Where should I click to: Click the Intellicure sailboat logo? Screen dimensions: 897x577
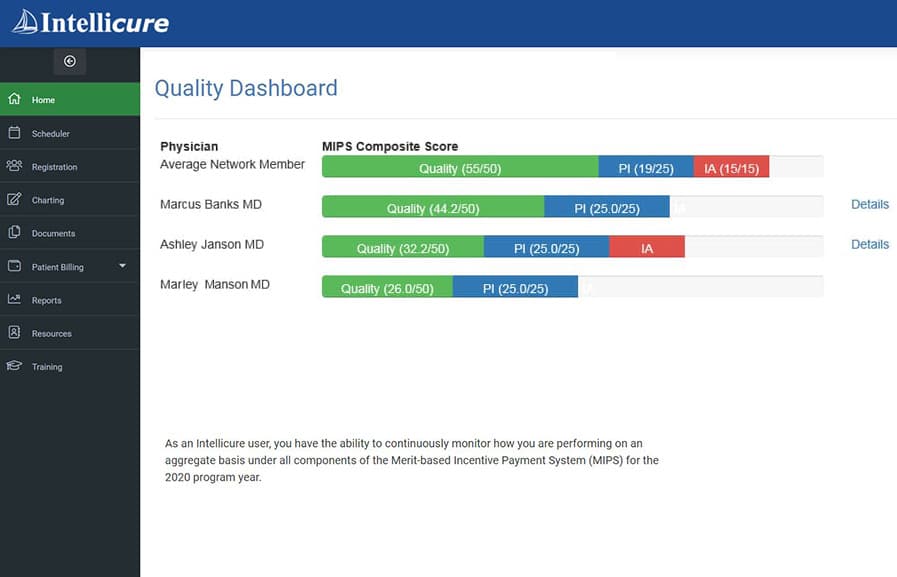25,22
